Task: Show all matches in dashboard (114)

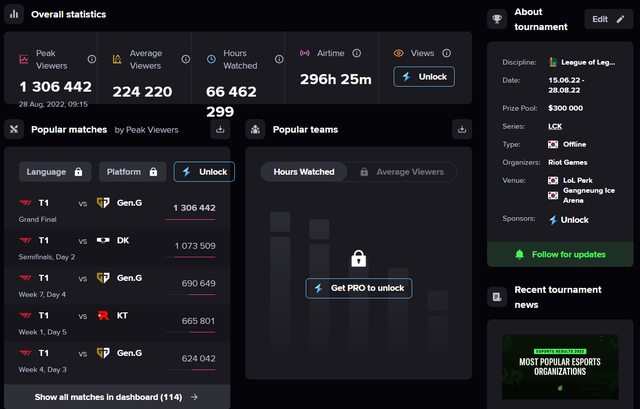Action: pyautogui.click(x=117, y=397)
